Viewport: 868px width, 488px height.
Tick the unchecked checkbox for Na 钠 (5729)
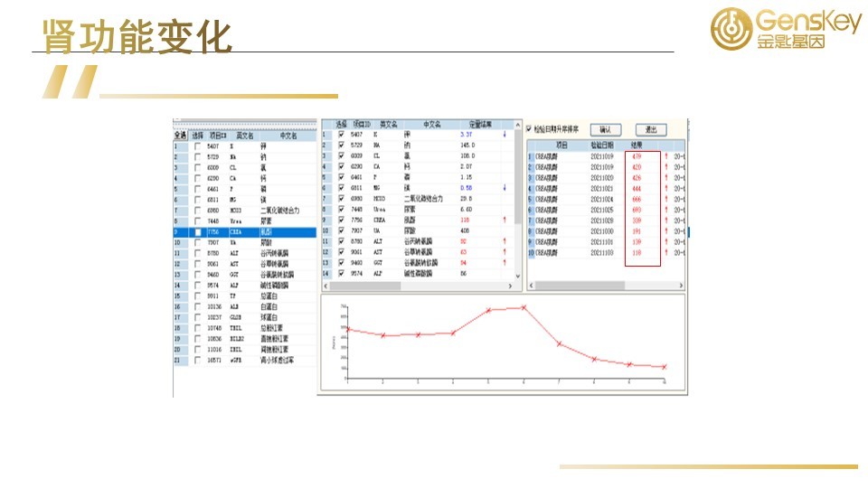tap(198, 157)
